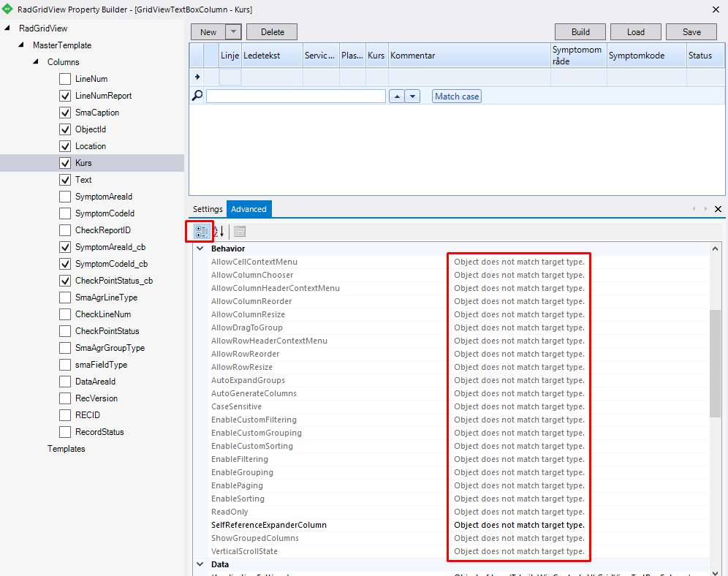The width and height of the screenshot is (728, 576).
Task: Click the Delete button
Action: [272, 31]
